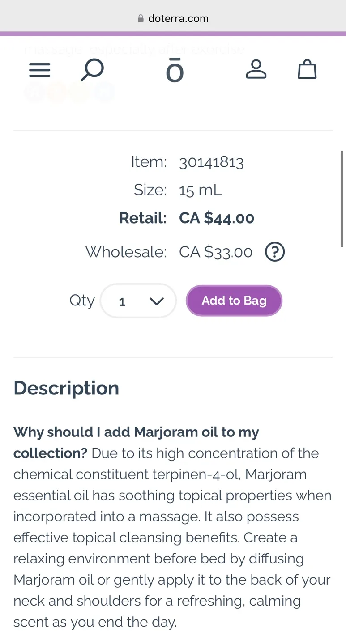Tap the second faded share icon
The width and height of the screenshot is (346, 644).
coord(57,92)
